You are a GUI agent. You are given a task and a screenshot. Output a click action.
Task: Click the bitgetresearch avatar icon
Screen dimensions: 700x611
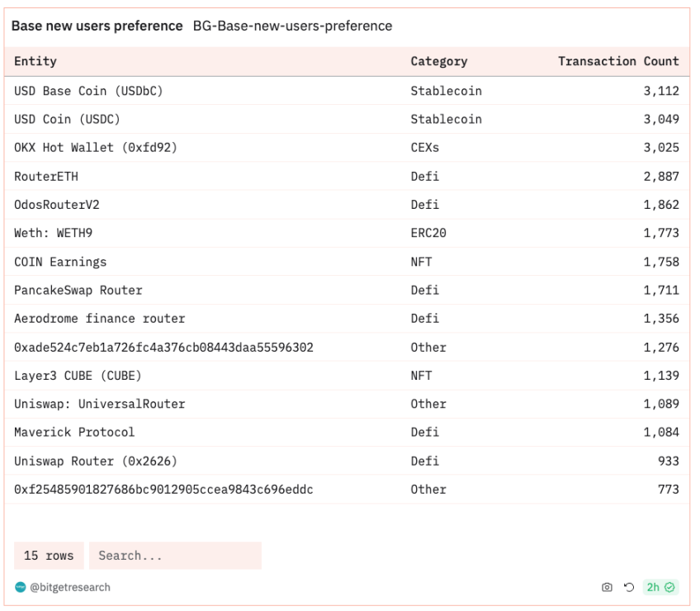tap(20, 587)
